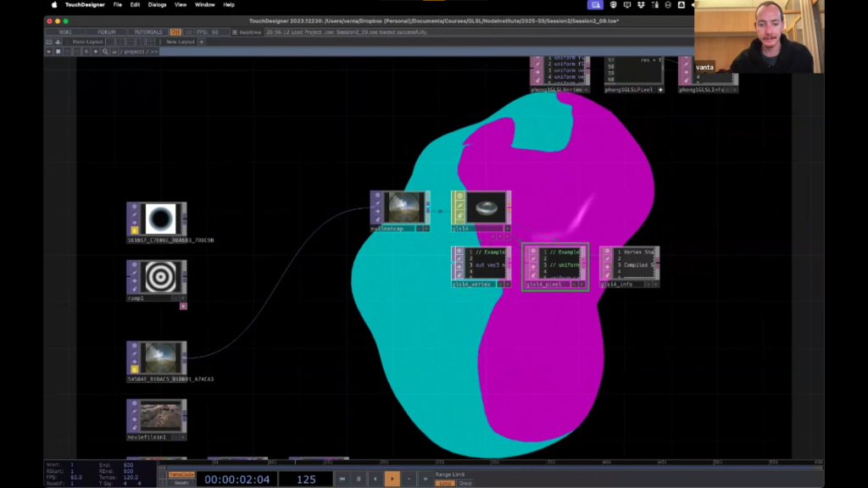This screenshot has width=868, height=488.
Task: Jump to start of timeline
Action: pyautogui.click(x=342, y=479)
